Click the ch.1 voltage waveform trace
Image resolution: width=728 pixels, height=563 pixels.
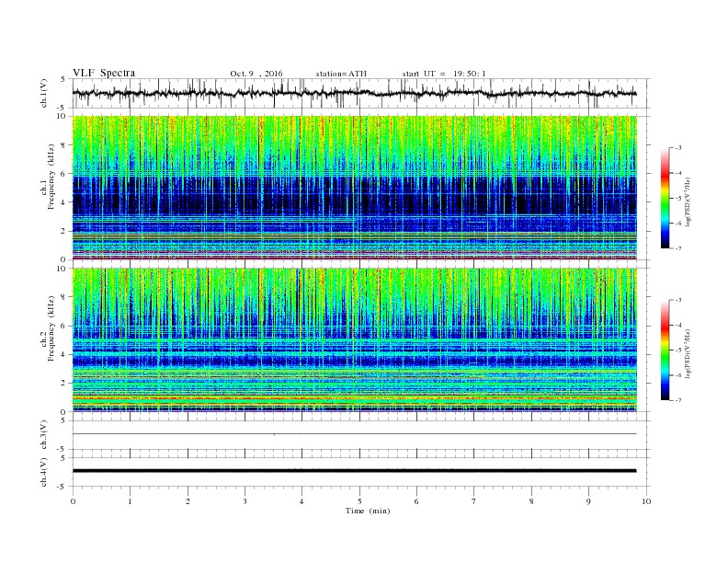[x=354, y=93]
